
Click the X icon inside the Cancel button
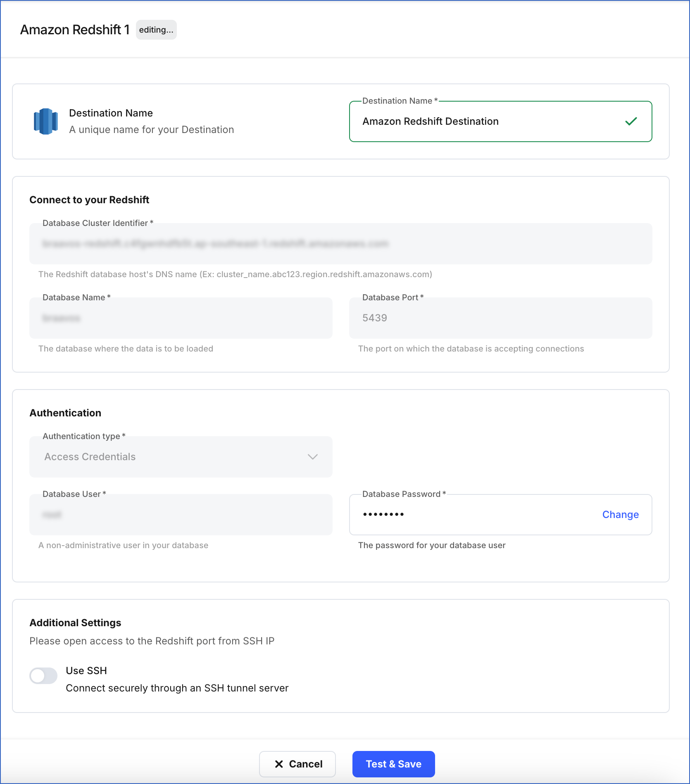pyautogui.click(x=279, y=764)
